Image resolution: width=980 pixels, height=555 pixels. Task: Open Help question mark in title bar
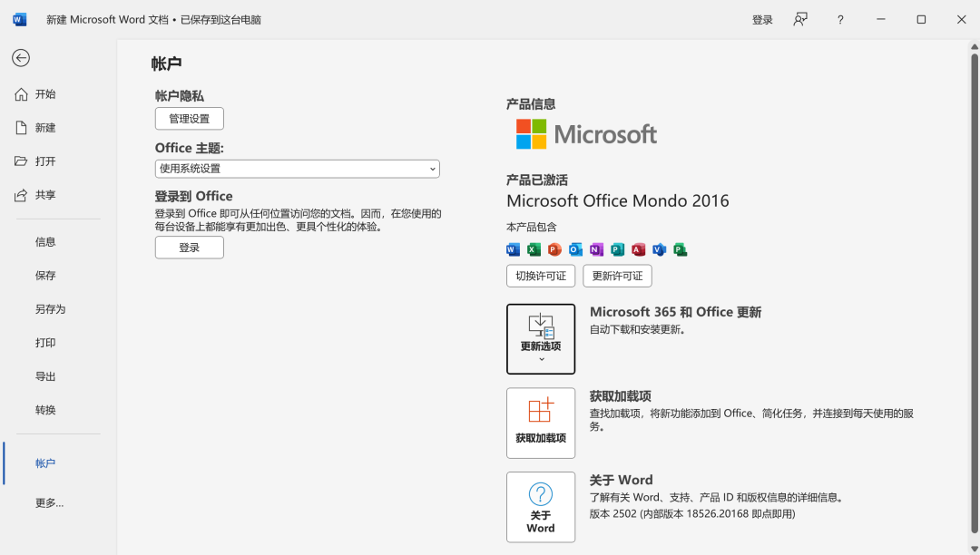(840, 19)
